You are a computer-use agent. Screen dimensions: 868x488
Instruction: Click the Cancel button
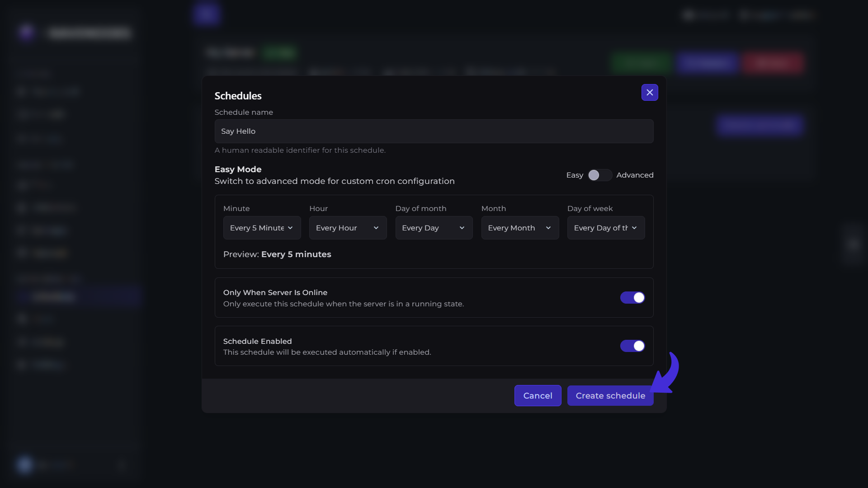click(538, 396)
